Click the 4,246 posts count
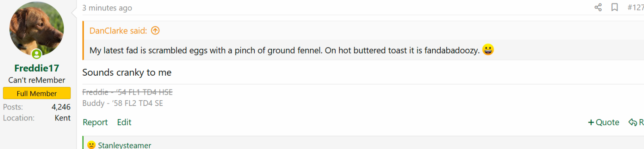Screen dimensions: 644x149 click(61, 107)
